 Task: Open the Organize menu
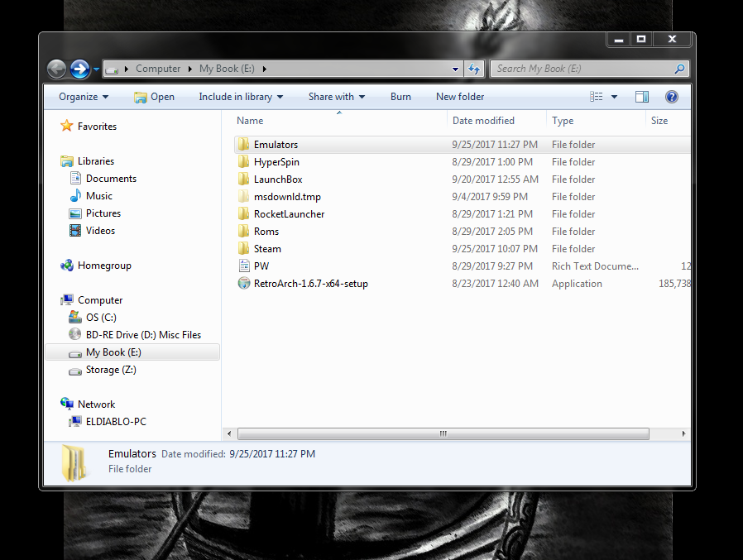[x=84, y=97]
